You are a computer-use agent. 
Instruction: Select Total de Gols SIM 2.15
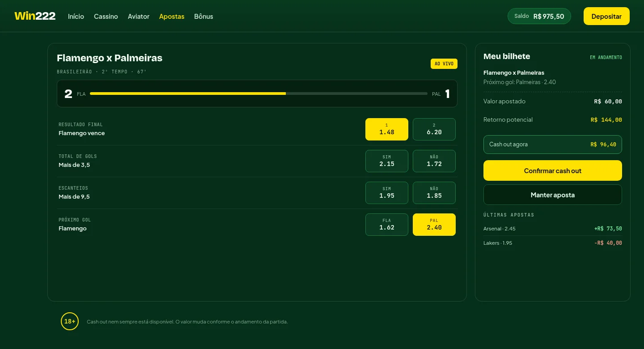coord(387,161)
